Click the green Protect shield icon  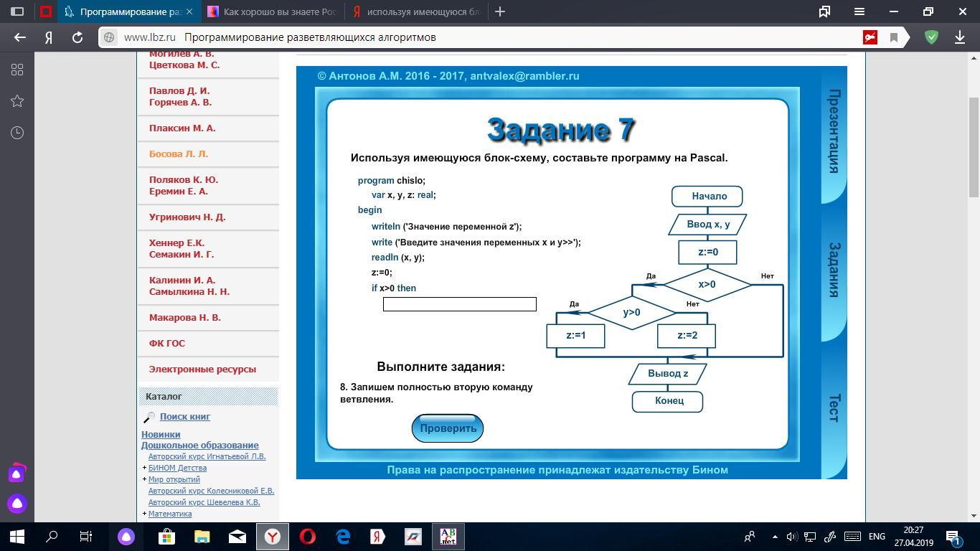931,37
